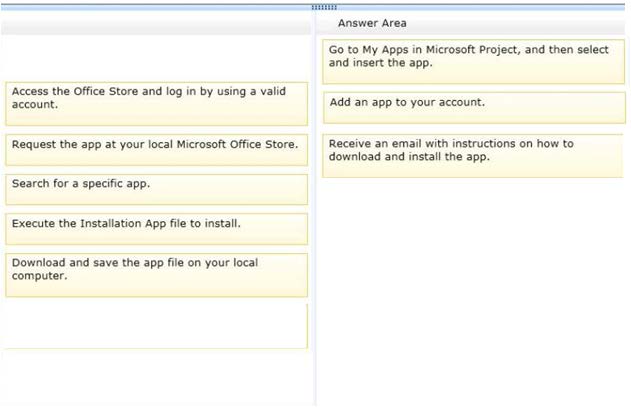Click the vertical divider between the panes

[x=316, y=209]
